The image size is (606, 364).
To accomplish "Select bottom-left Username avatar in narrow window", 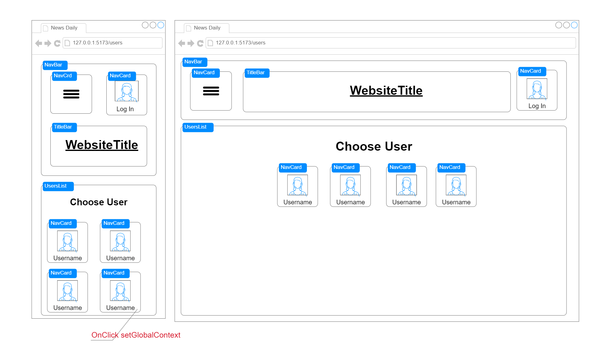I will (x=67, y=291).
